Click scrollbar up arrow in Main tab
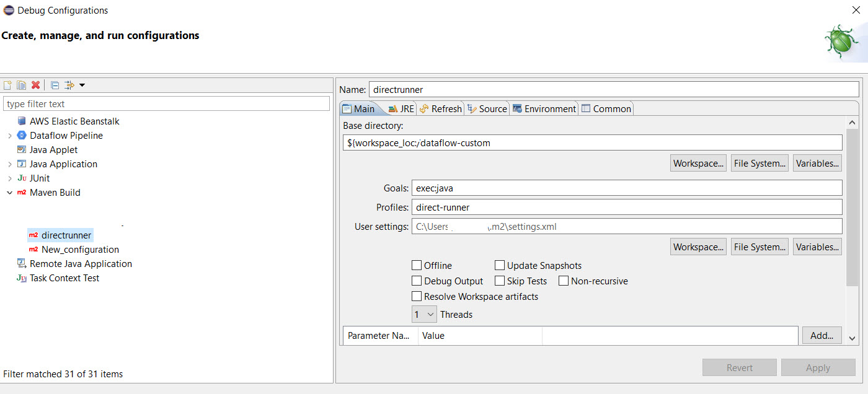This screenshot has height=394, width=868. click(x=852, y=123)
